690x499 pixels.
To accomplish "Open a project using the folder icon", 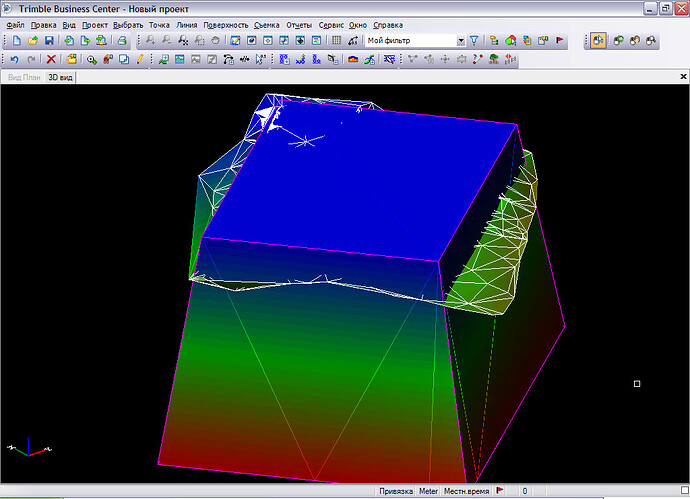I will point(33,40).
